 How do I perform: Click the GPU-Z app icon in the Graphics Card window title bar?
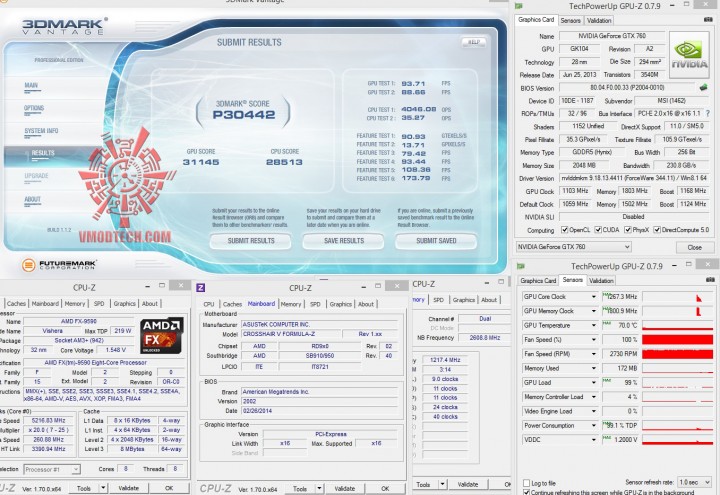pos(519,6)
